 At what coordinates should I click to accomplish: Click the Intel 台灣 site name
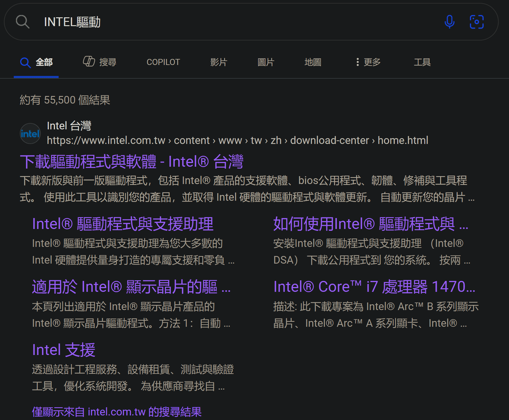point(69,126)
